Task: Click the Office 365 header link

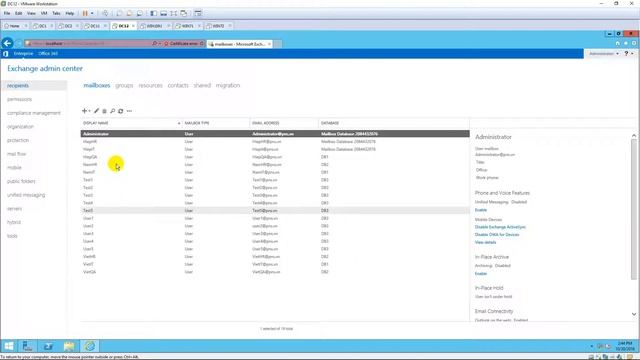Action: [48, 53]
